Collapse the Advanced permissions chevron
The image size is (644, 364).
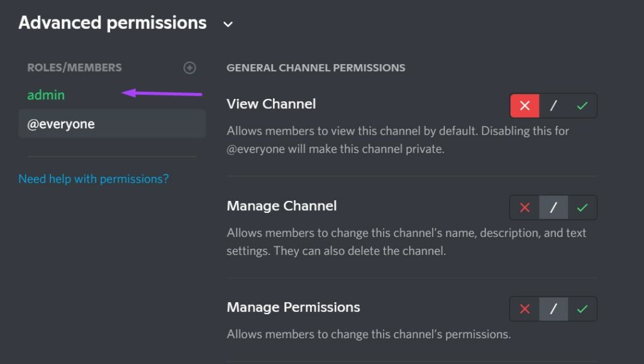[x=228, y=24]
